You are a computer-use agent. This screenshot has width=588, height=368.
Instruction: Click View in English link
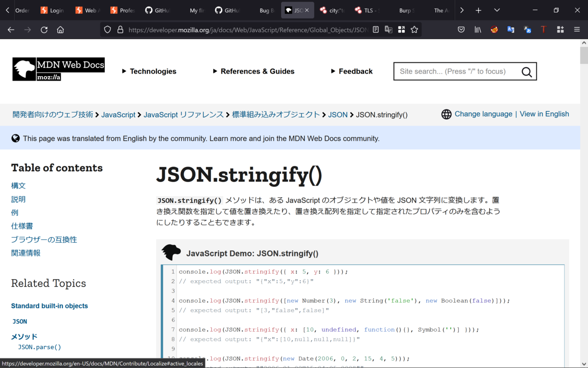pyautogui.click(x=544, y=114)
